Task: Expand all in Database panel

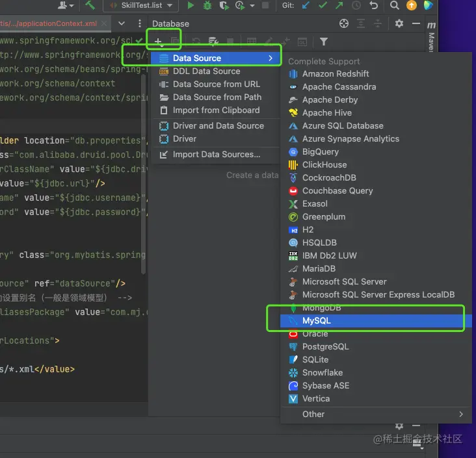Action: [361, 23]
